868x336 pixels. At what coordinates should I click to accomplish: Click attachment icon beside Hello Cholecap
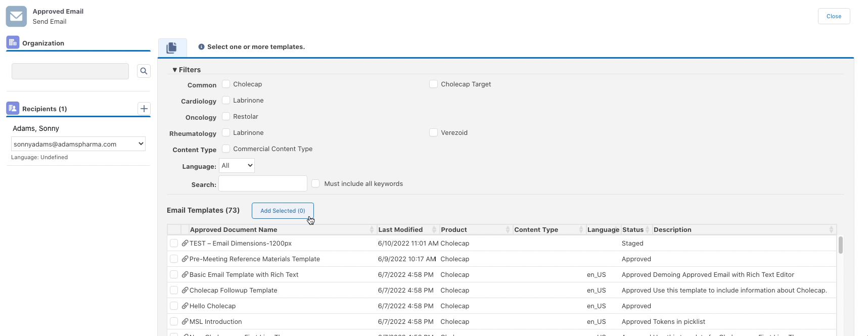[185, 306]
